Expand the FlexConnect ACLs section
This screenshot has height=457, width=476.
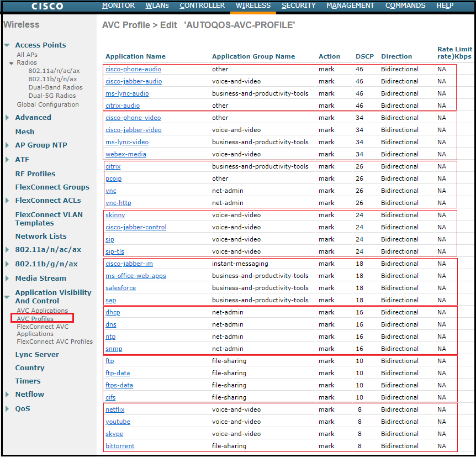coord(7,201)
